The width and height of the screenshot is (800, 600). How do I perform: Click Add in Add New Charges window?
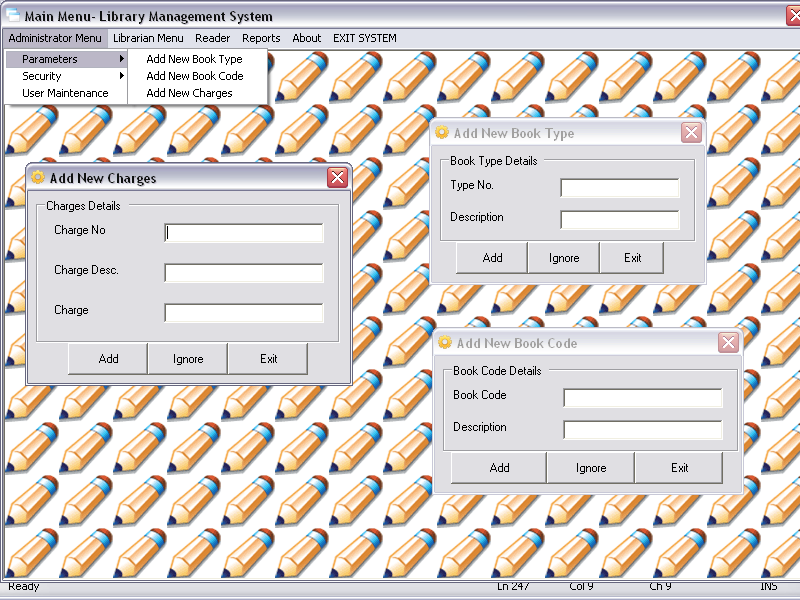pyautogui.click(x=108, y=359)
